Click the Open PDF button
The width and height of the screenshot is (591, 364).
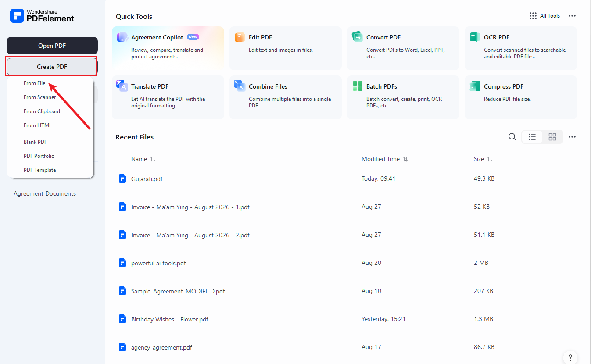pos(52,46)
